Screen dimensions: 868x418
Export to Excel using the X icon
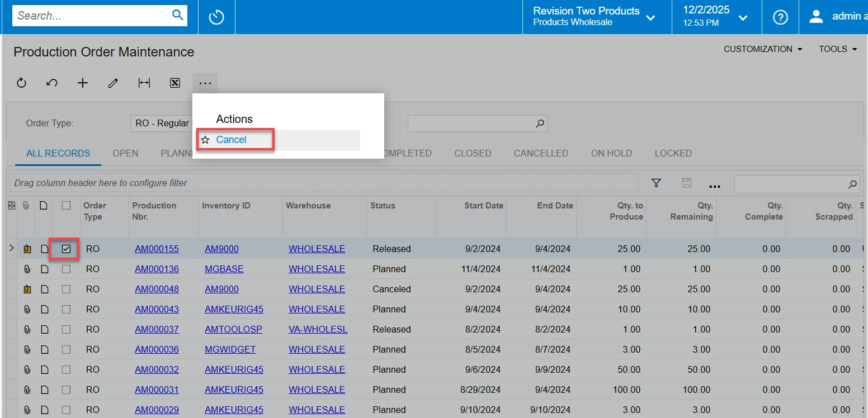[175, 83]
